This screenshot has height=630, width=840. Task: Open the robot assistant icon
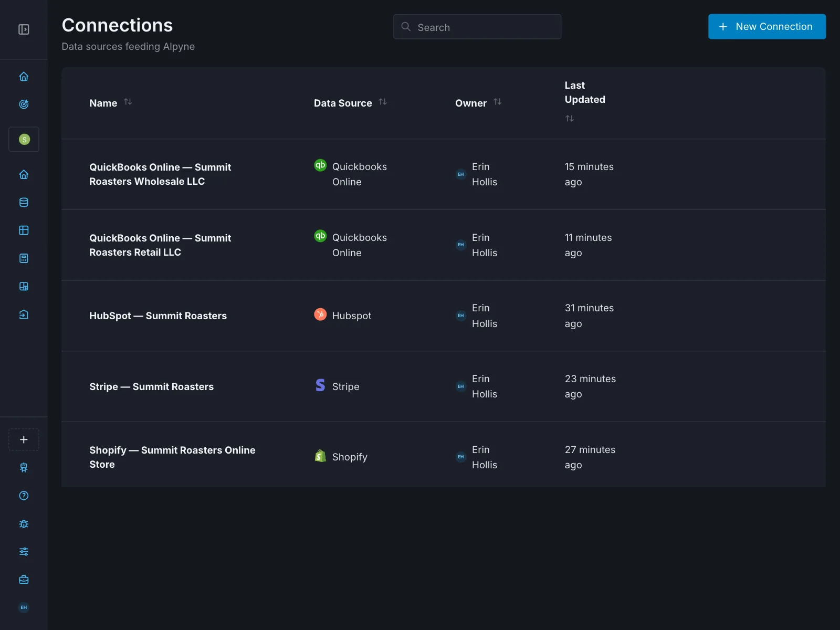pos(24,468)
